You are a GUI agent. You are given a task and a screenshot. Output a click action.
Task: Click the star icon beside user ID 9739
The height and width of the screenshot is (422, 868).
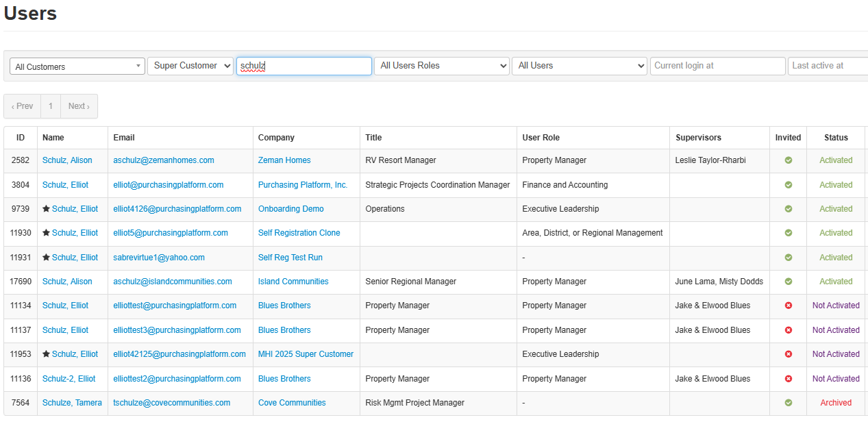(46, 209)
